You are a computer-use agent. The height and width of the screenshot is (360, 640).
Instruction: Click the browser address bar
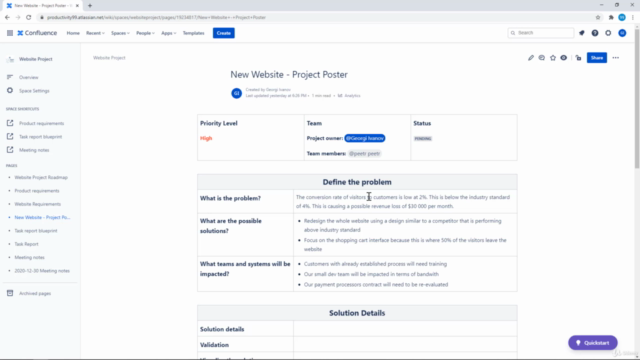pyautogui.click(x=314, y=18)
